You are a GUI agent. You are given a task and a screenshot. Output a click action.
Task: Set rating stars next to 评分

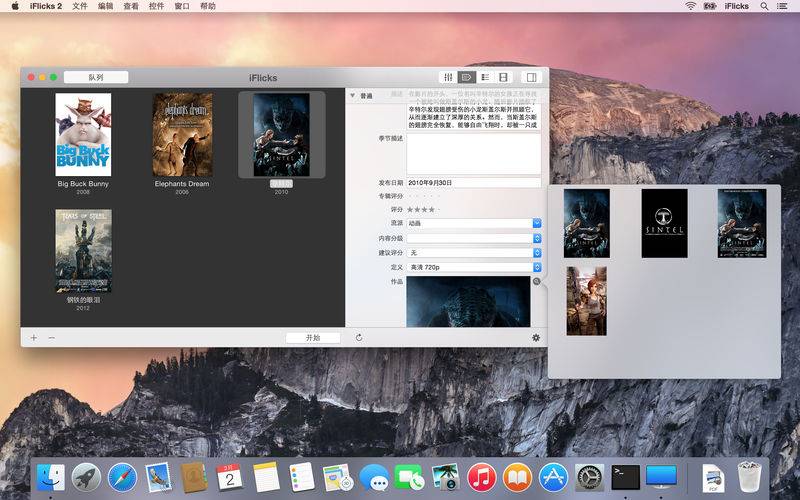(x=423, y=210)
